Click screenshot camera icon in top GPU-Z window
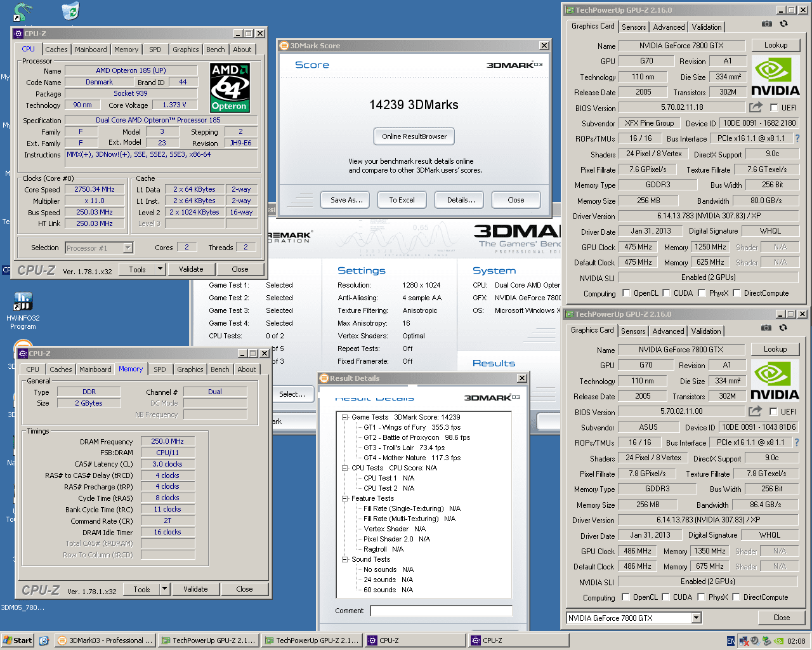The height and width of the screenshot is (650, 812). (x=767, y=23)
